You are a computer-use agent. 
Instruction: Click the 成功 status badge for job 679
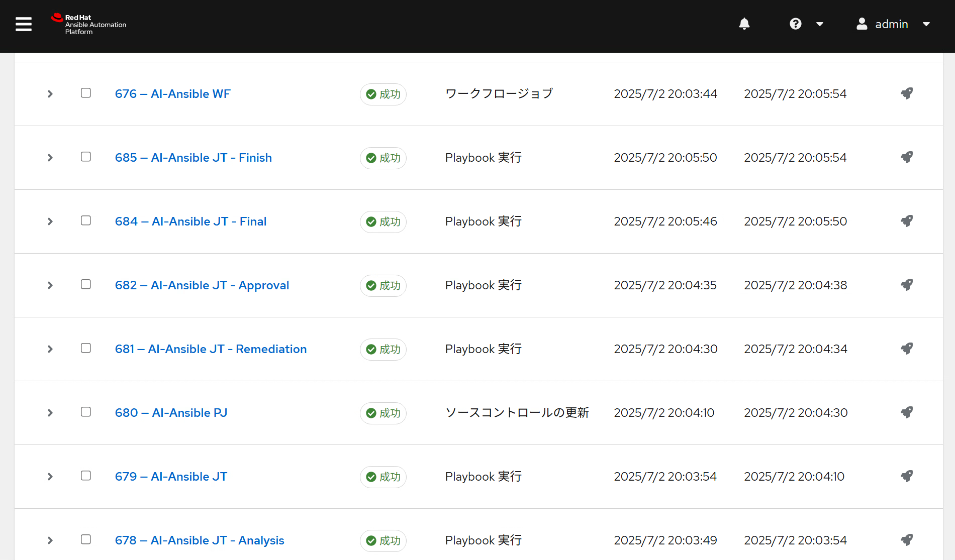click(x=383, y=477)
